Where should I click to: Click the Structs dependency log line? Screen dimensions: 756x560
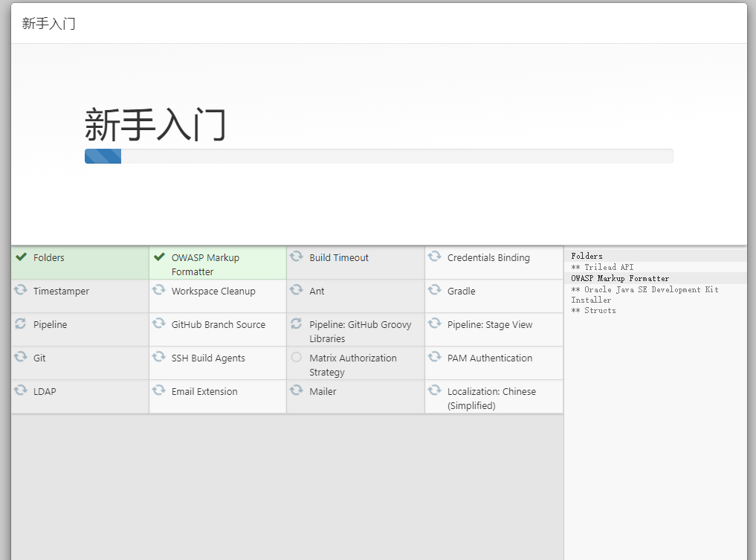593,311
